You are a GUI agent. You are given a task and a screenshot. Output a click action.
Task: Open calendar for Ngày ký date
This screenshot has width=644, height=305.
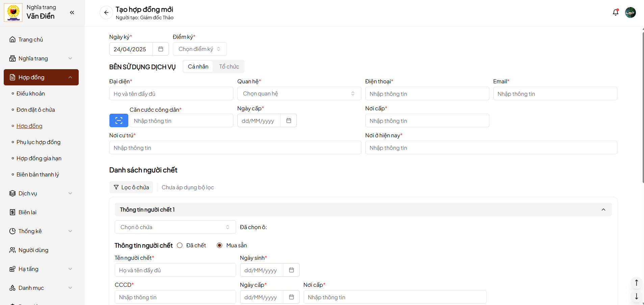[161, 49]
